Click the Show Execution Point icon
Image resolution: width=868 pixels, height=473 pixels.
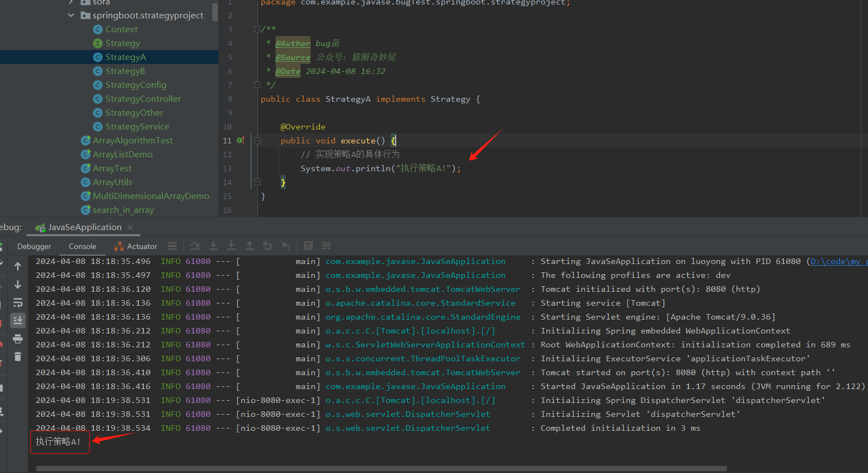click(172, 246)
